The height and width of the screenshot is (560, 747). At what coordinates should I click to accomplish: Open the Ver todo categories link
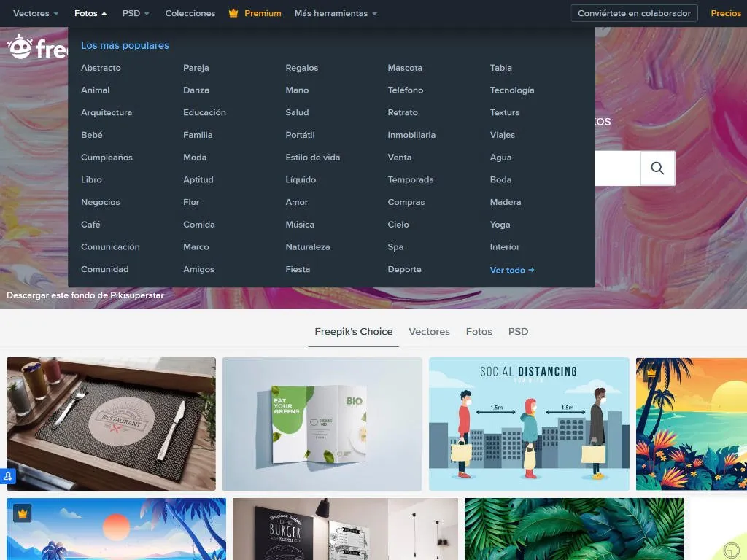coord(511,270)
